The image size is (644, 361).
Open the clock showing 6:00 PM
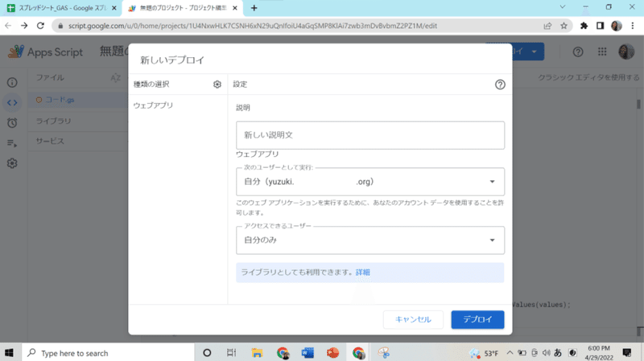coord(599,353)
